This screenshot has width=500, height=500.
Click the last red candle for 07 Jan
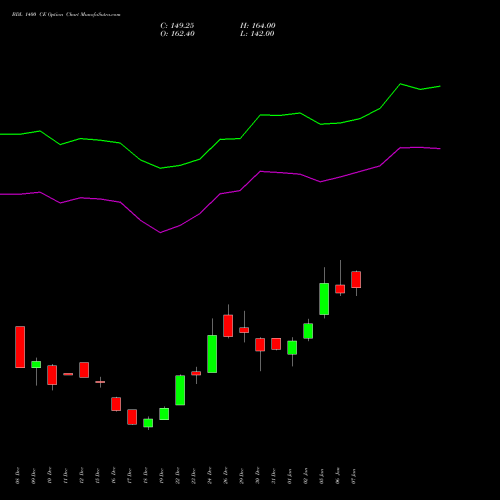356,280
